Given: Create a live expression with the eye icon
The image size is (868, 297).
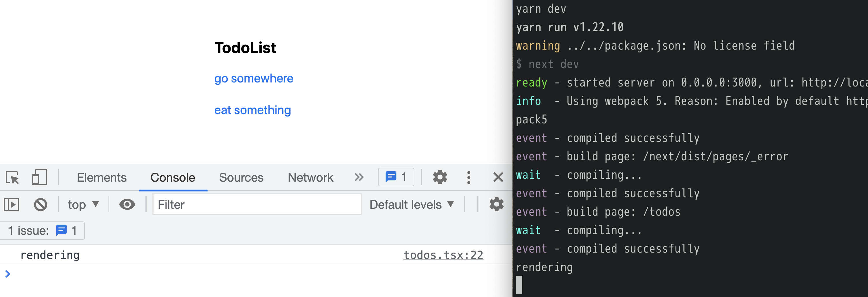Looking at the screenshot, I should click(x=127, y=204).
